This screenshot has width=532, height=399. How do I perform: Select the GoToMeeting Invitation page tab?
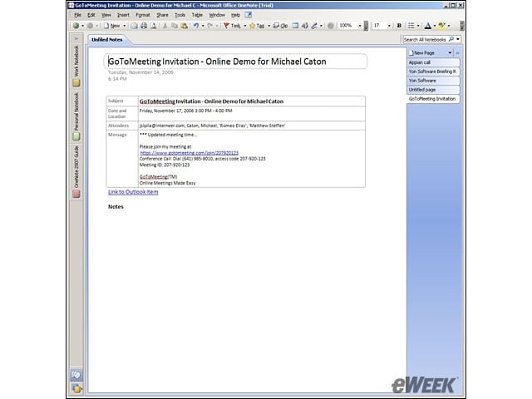433,99
